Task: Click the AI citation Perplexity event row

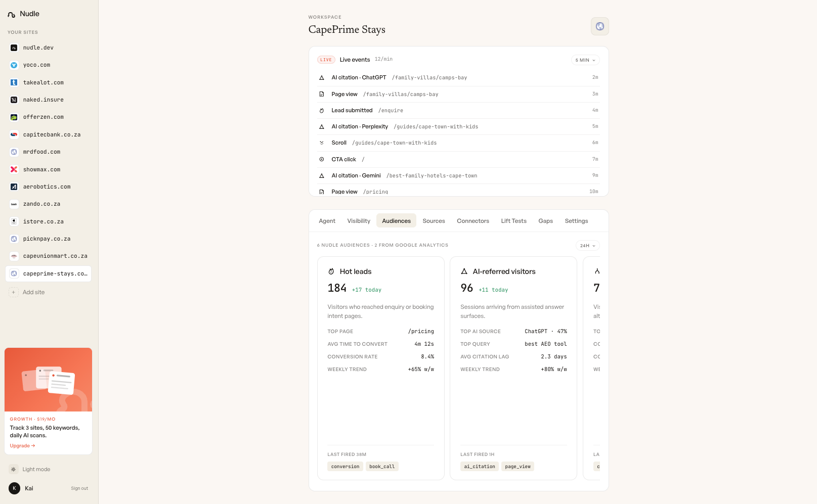Action: point(458,127)
